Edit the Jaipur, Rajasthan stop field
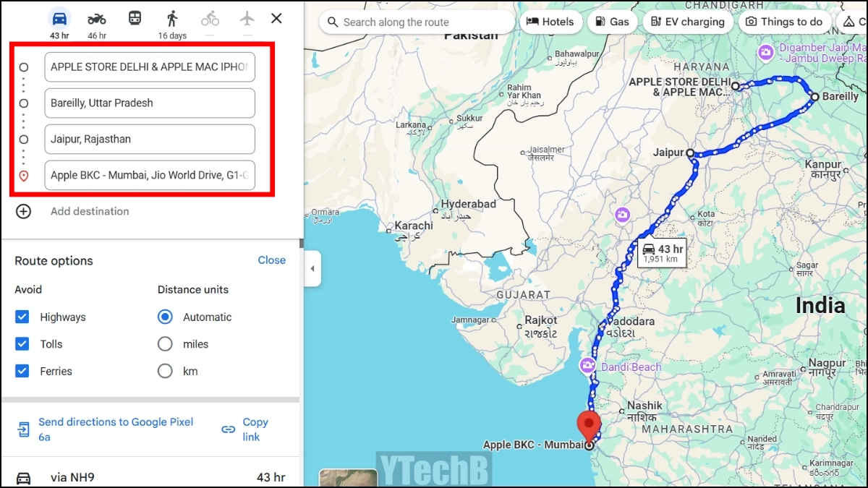This screenshot has height=488, width=868. coord(150,139)
